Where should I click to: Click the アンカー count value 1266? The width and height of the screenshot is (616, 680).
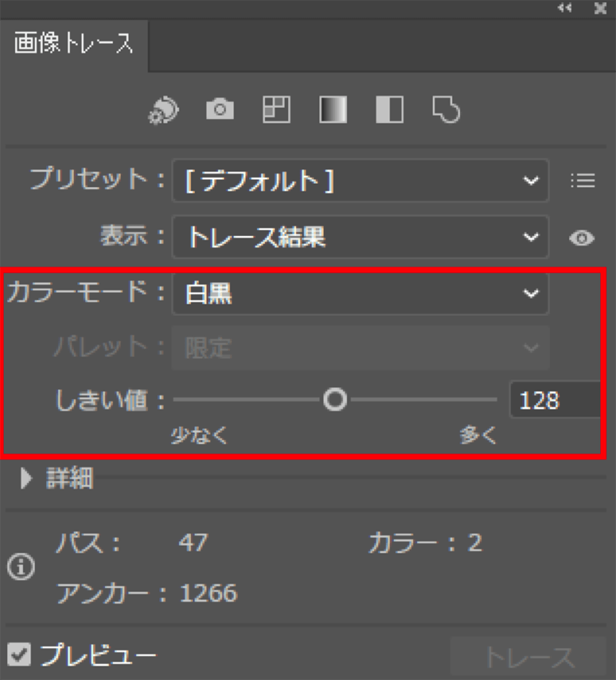coord(209,593)
